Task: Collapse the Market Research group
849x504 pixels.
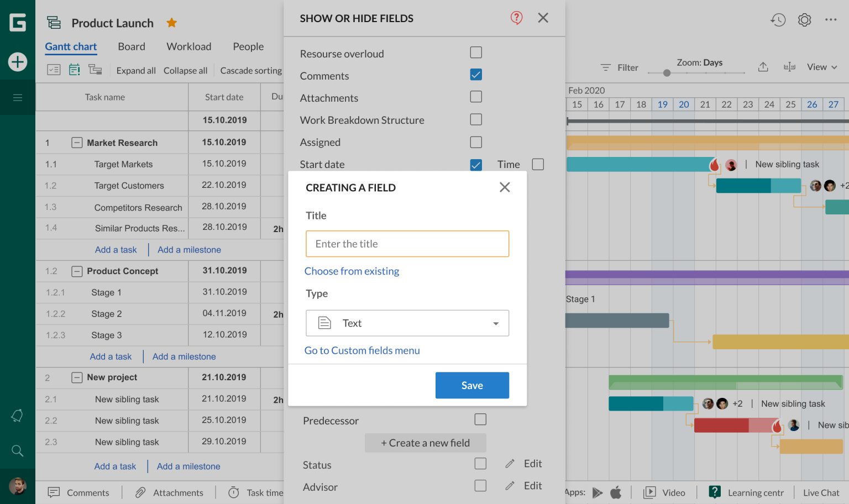Action: 77,143
